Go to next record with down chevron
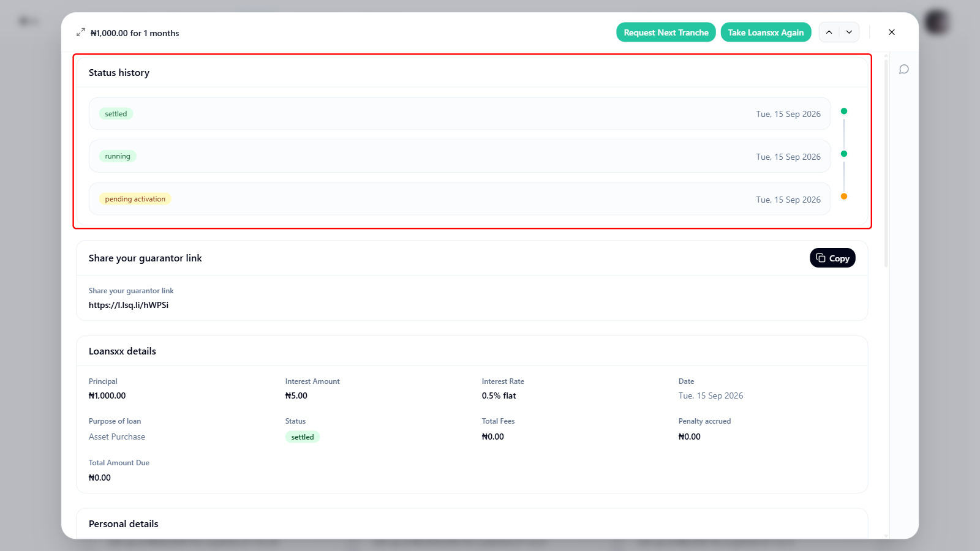 (x=849, y=32)
